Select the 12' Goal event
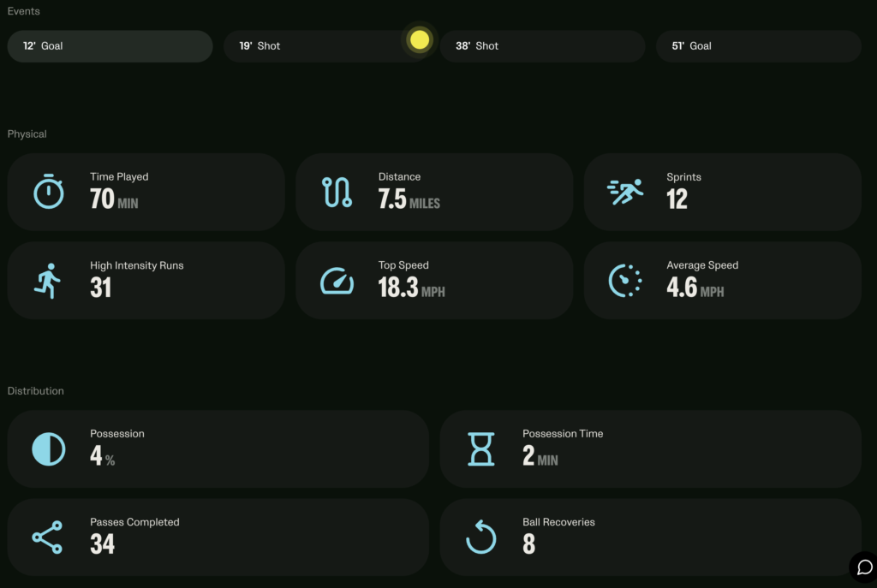Screen dimensions: 877x588 (x=110, y=46)
